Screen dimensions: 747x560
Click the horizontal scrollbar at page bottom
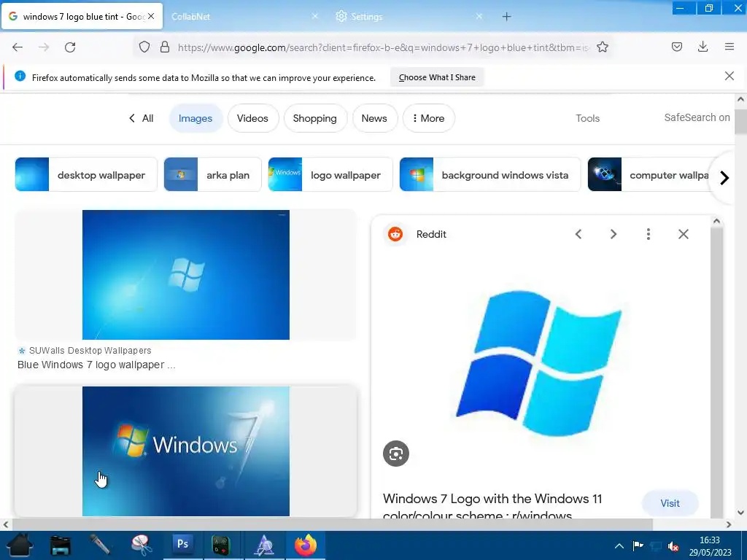coord(332,524)
